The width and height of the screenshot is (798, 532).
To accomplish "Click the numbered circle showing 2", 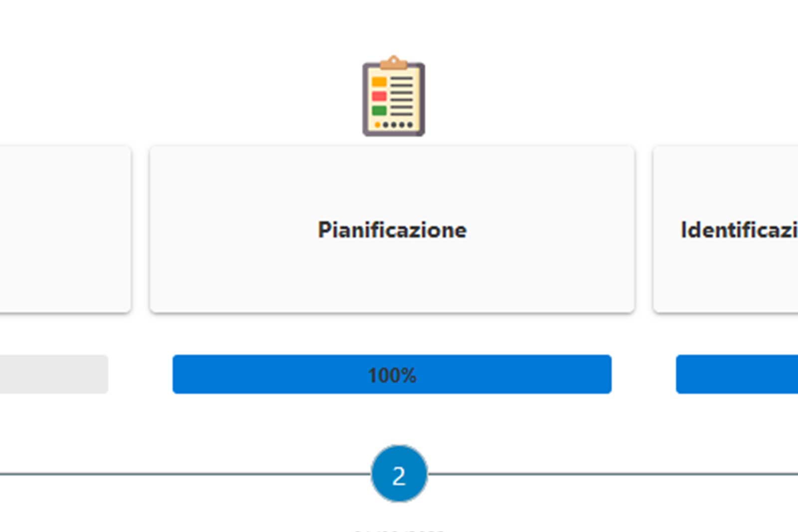I will coord(398,475).
